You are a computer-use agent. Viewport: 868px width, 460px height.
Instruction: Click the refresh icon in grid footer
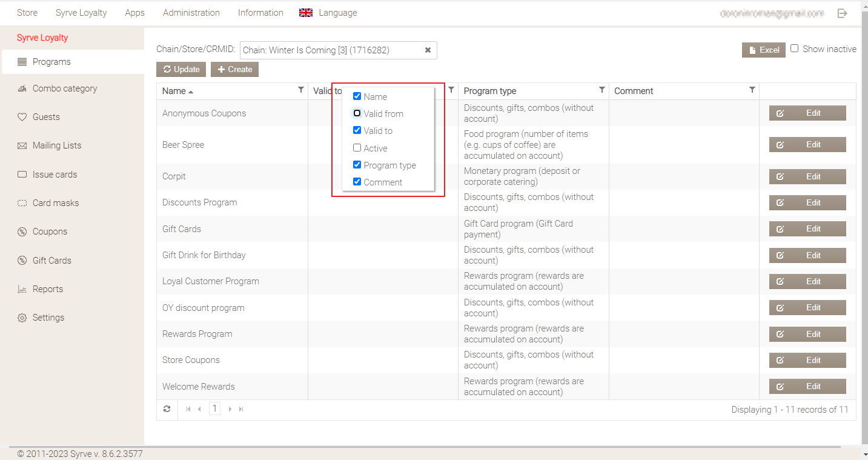[167, 409]
